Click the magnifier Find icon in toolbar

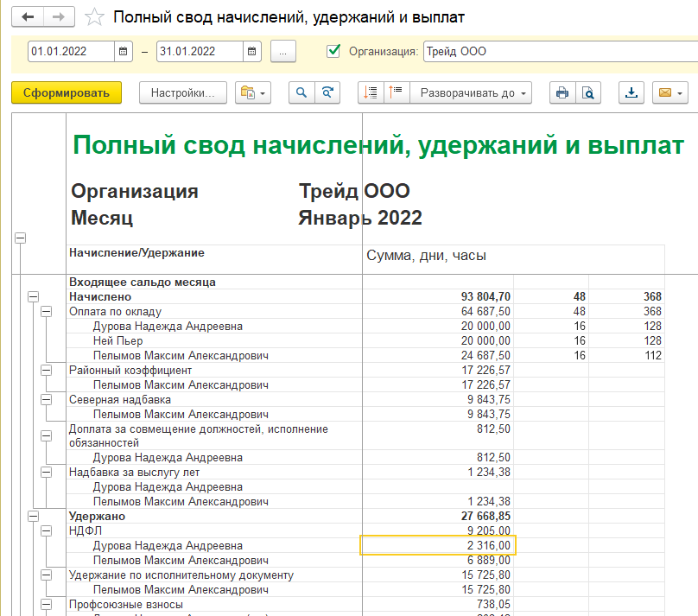click(x=302, y=93)
